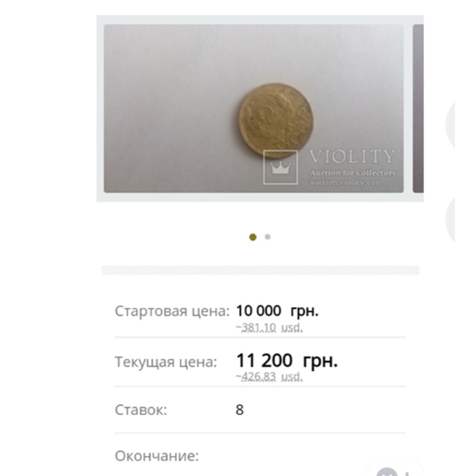Show the next lot photo peeking at right
The image size is (455, 476).
(x=418, y=109)
